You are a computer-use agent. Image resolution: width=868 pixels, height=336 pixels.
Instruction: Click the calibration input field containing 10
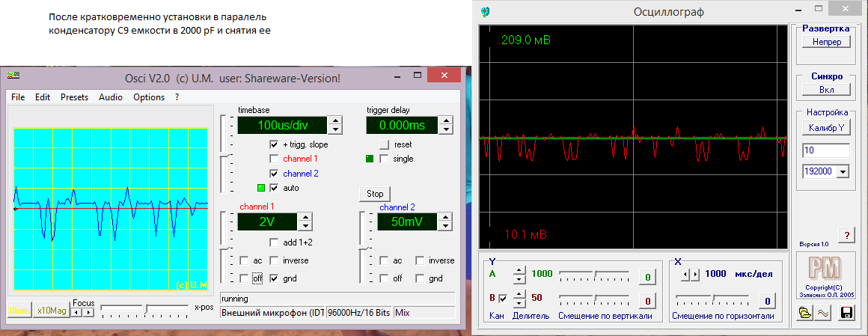(x=825, y=151)
